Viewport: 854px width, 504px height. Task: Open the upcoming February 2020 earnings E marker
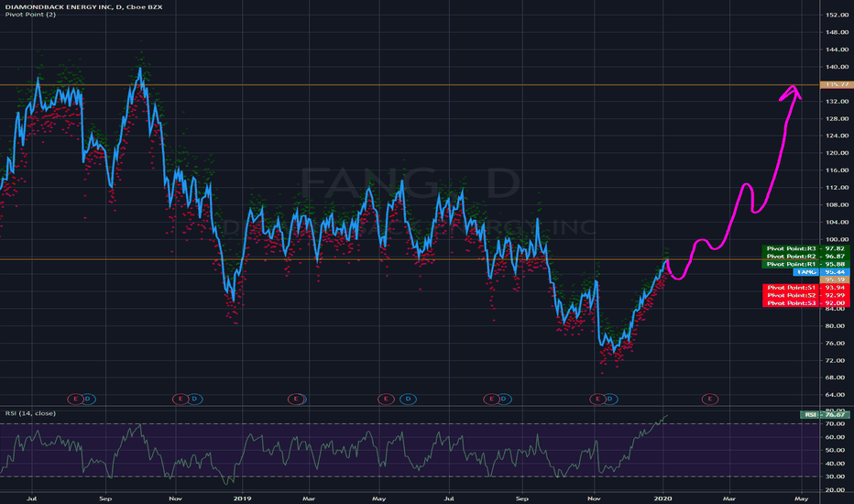[709, 400]
